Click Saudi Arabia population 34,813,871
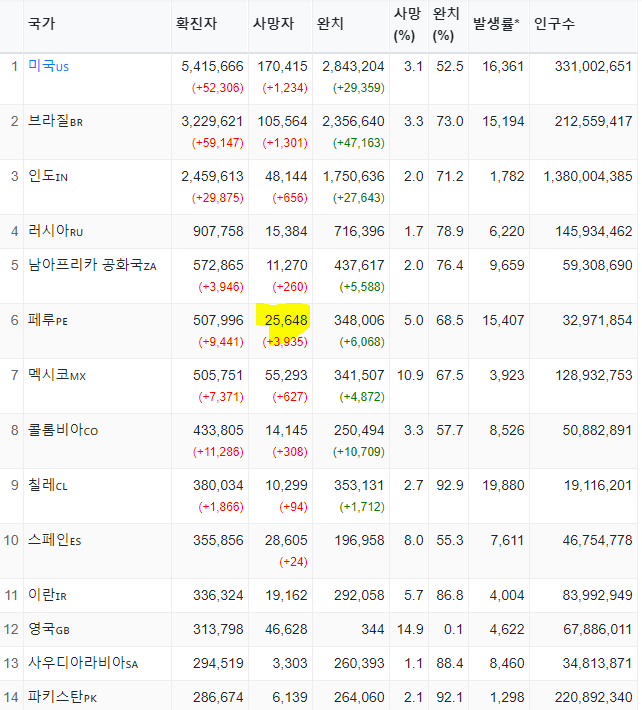The width and height of the screenshot is (642, 710). coord(597,663)
